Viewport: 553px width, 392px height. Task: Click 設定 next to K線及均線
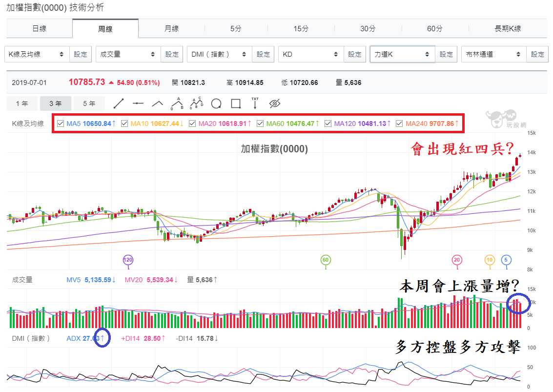coord(81,54)
